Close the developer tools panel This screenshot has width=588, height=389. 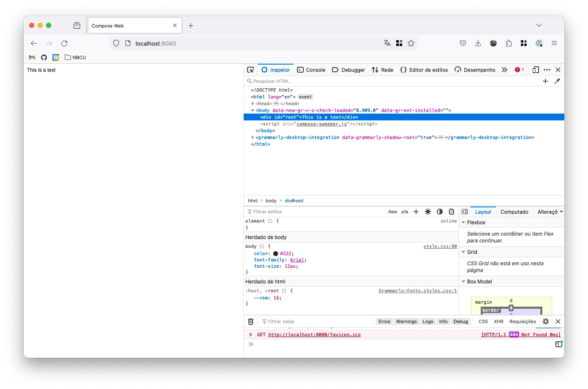tap(558, 70)
